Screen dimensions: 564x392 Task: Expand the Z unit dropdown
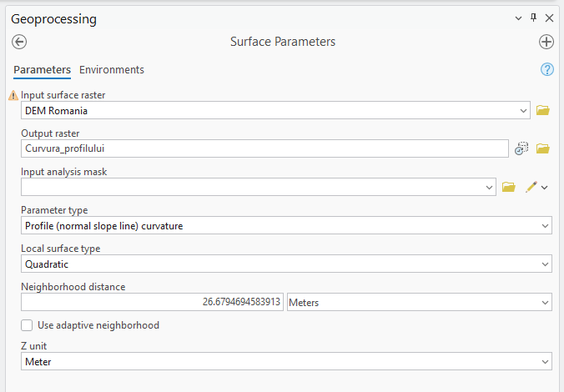coord(546,361)
